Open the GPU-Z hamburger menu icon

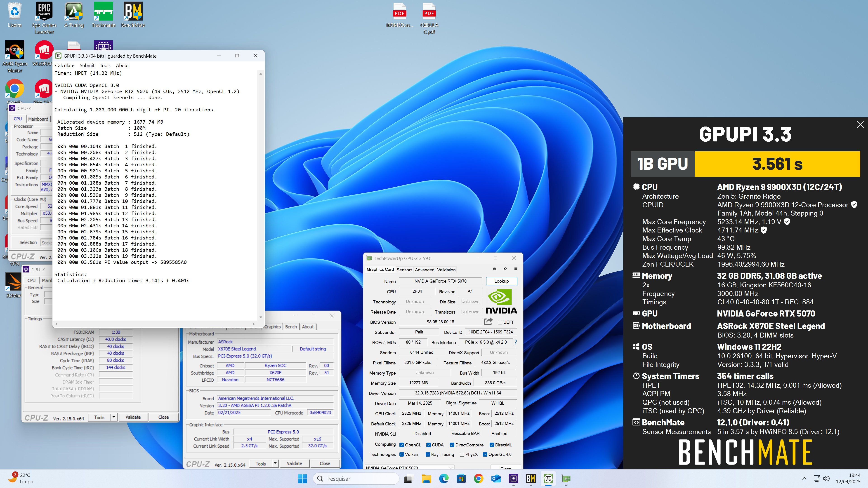coord(516,269)
